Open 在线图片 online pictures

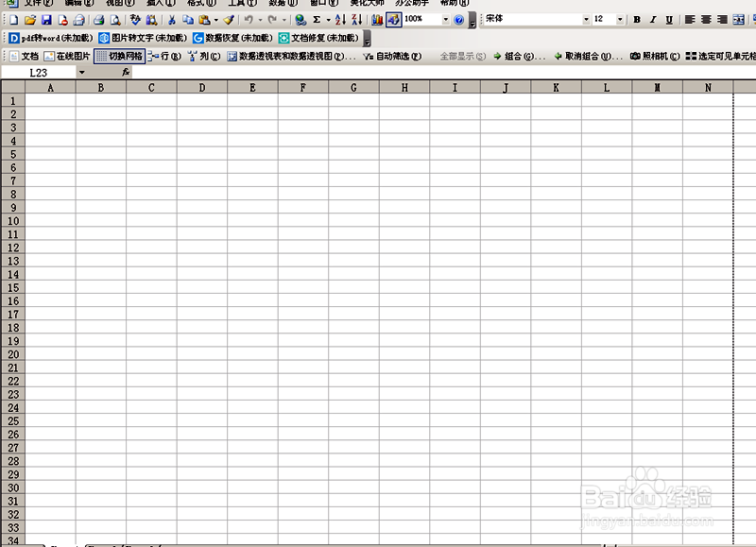click(67, 57)
